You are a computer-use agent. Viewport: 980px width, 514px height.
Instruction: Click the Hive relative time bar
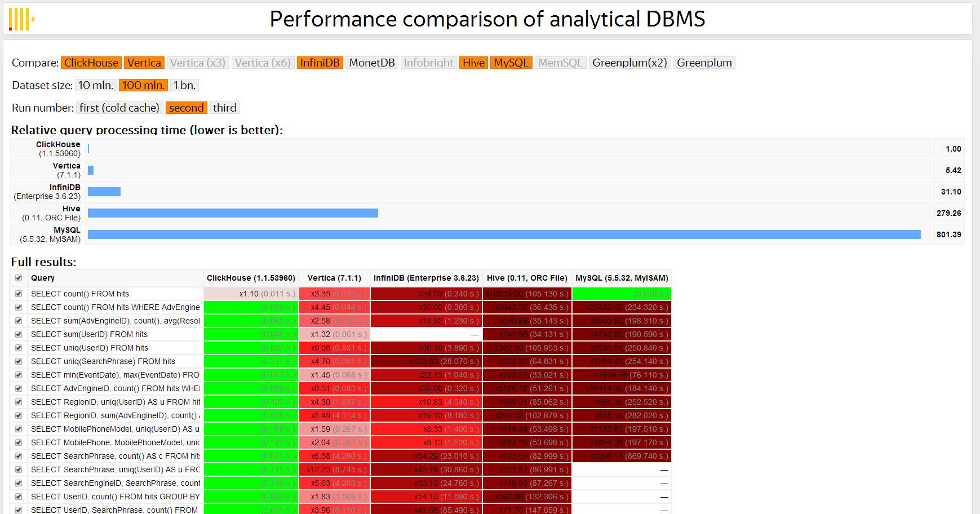[233, 213]
